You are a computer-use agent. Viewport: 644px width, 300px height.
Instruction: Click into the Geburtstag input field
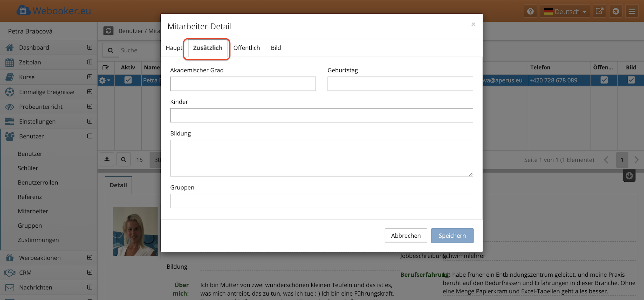coord(400,84)
